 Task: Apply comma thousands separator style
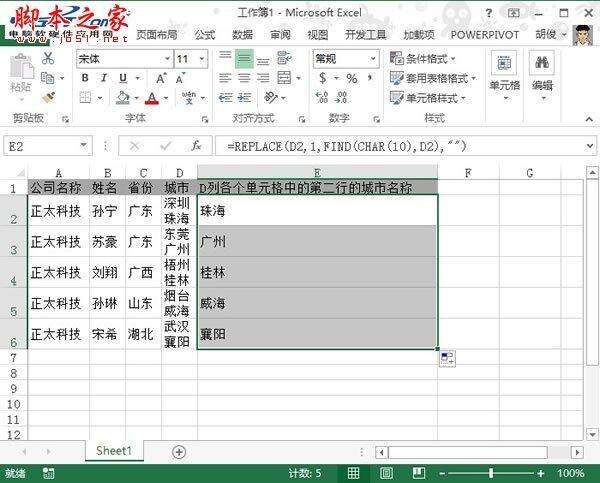pyautogui.click(x=370, y=78)
